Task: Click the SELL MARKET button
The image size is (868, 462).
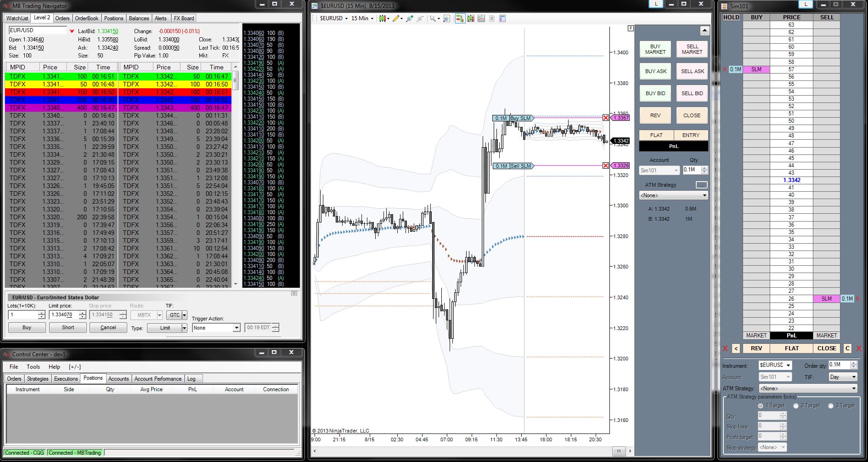Action: point(692,49)
